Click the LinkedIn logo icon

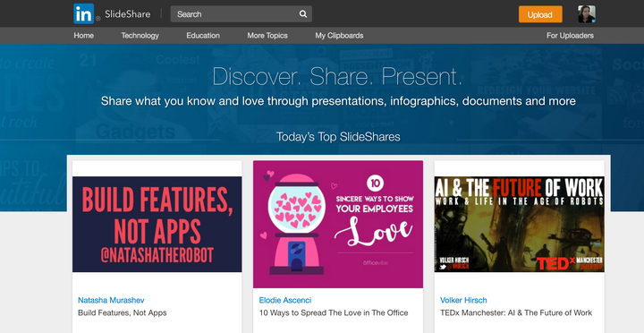click(x=84, y=13)
